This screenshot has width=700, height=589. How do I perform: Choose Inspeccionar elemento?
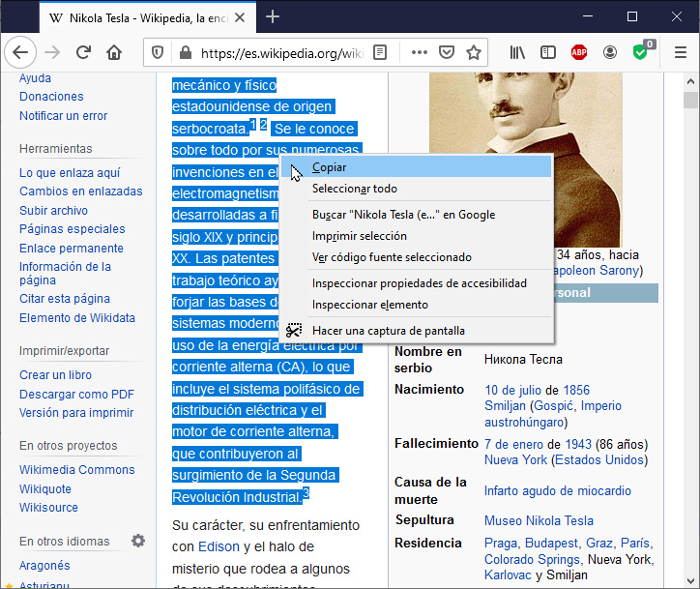pyautogui.click(x=415, y=305)
